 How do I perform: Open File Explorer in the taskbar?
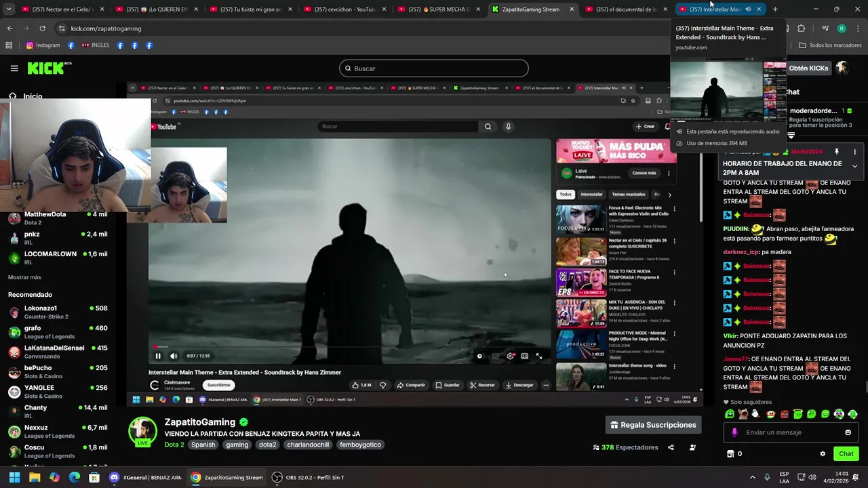[x=35, y=477]
